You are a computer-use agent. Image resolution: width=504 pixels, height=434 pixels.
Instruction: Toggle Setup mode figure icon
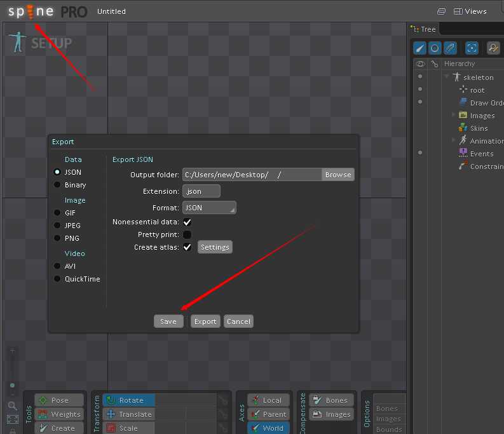coord(17,42)
